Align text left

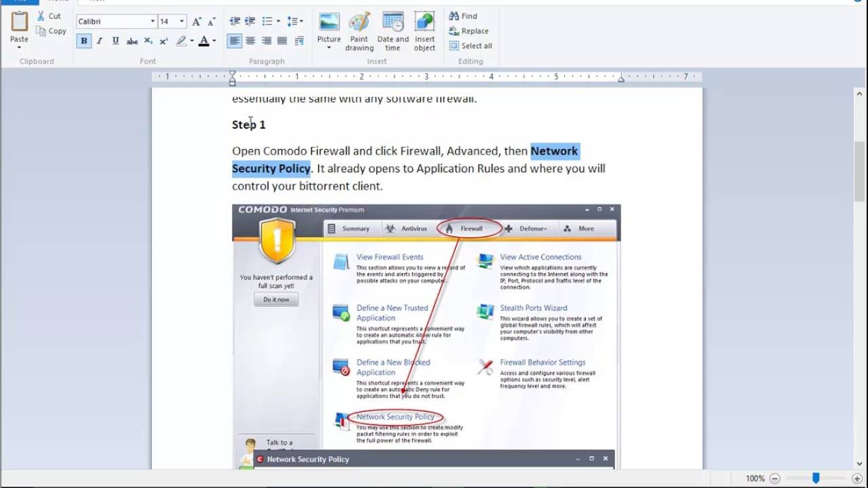[234, 41]
